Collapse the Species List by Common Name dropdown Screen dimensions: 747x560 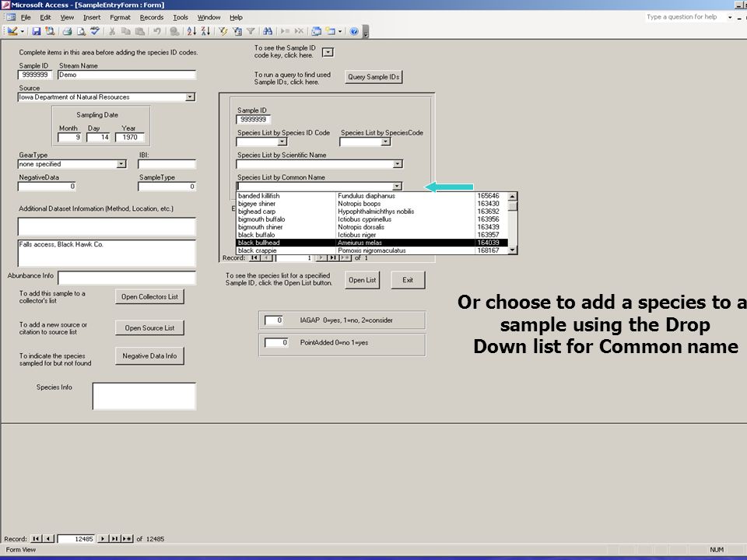pos(397,186)
